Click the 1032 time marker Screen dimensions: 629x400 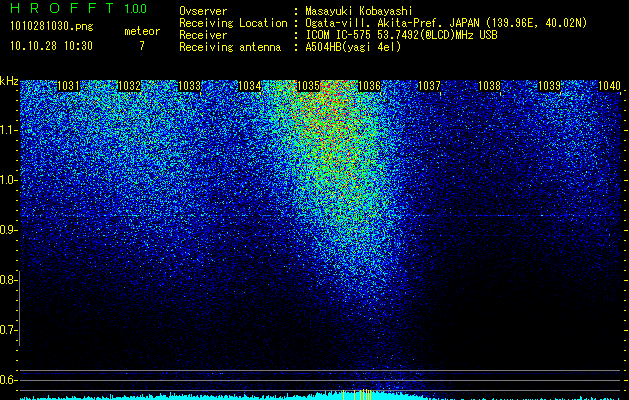[130, 86]
